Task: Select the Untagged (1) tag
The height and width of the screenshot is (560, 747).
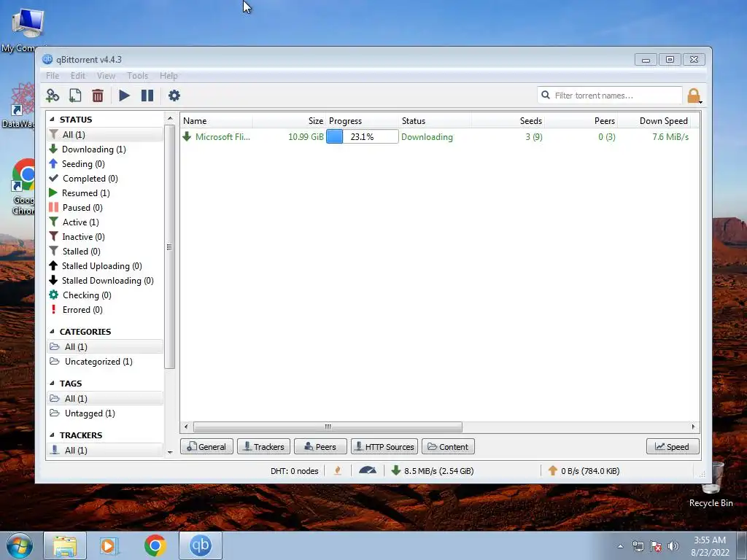Action: coord(105,413)
